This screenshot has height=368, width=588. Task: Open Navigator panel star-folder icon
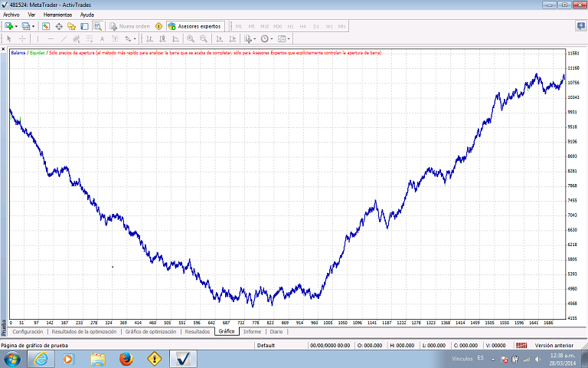click(71, 26)
